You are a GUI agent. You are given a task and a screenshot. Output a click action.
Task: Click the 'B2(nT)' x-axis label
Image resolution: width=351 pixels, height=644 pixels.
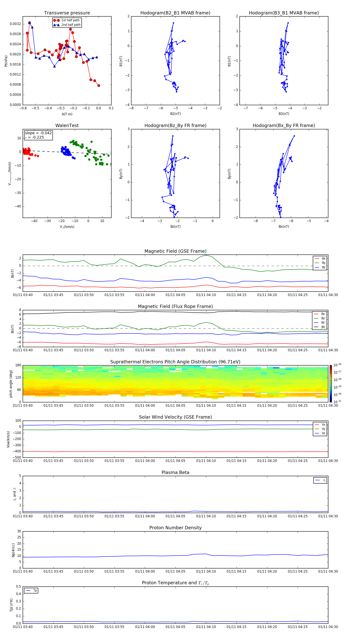(x=175, y=114)
